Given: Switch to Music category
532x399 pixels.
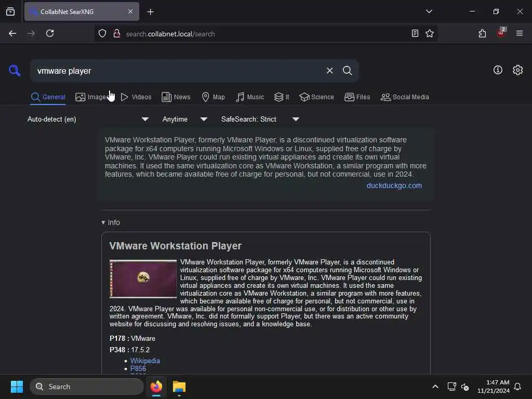Looking at the screenshot, I should coord(250,97).
